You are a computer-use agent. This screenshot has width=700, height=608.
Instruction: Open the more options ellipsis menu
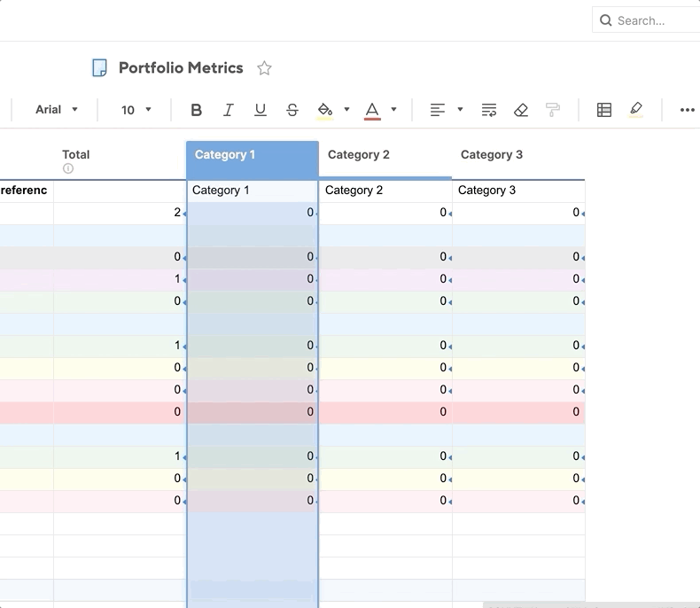tap(688, 110)
